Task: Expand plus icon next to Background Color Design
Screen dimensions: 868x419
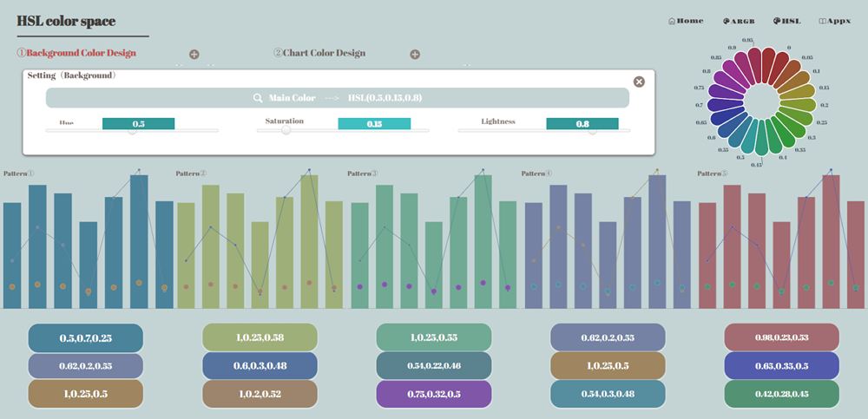Action: [x=194, y=55]
